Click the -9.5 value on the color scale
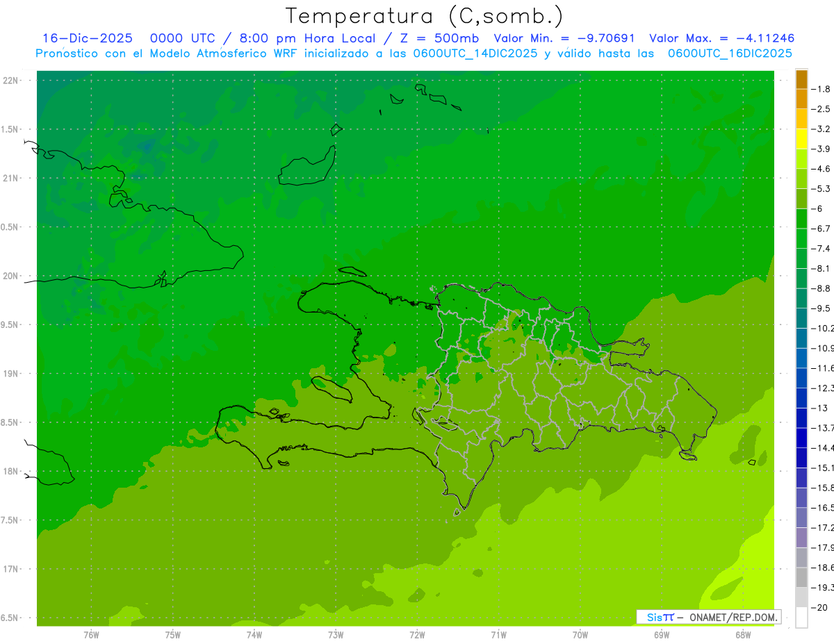The width and height of the screenshot is (834, 644). coord(821,308)
